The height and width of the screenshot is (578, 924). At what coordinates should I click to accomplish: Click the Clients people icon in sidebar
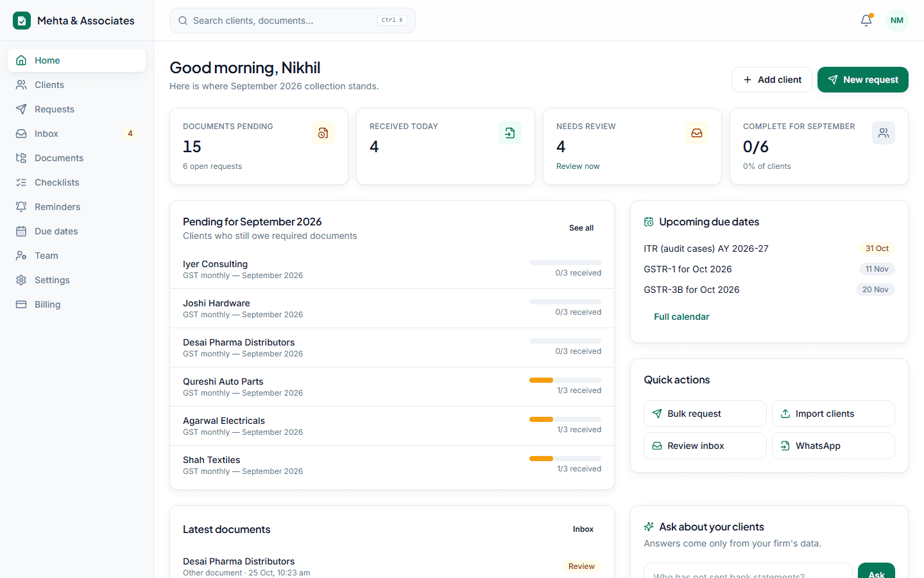tap(21, 85)
